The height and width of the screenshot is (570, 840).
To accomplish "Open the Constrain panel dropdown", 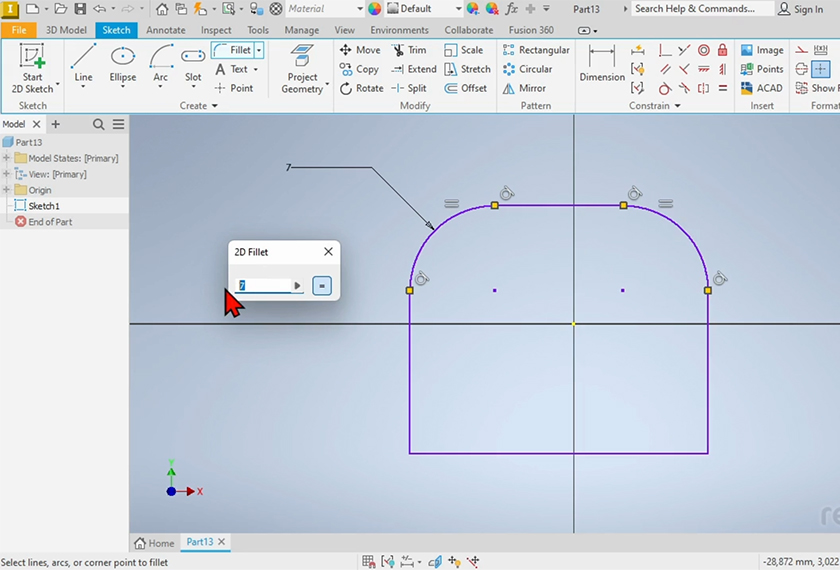I will point(678,106).
